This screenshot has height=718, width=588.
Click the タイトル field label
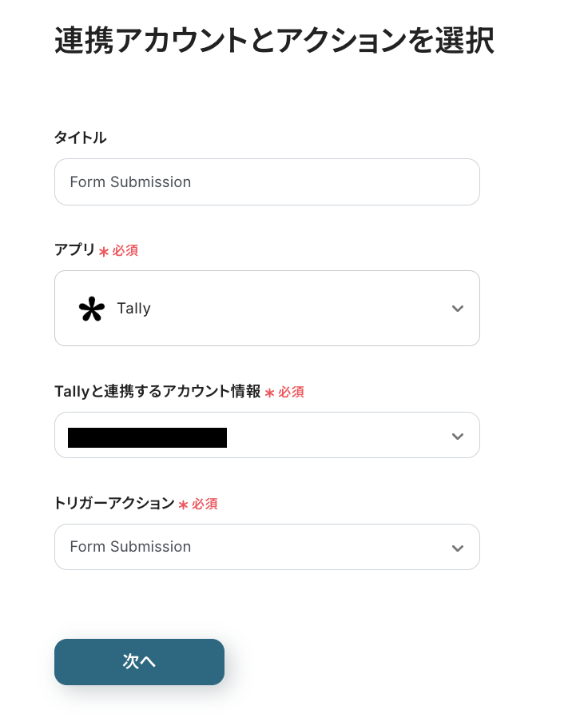pos(80,138)
